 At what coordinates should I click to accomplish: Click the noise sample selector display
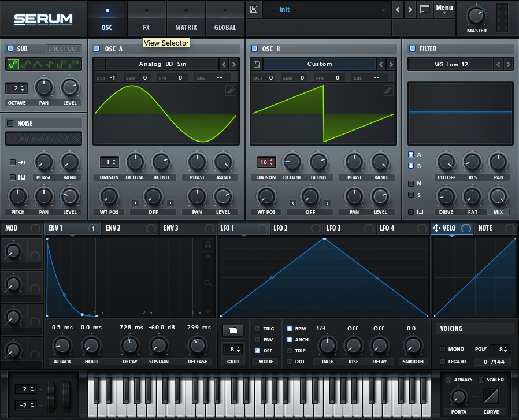[43, 139]
